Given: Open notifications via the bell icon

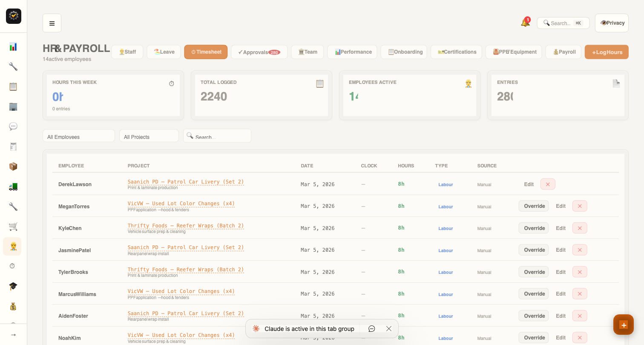Looking at the screenshot, I should (x=525, y=22).
